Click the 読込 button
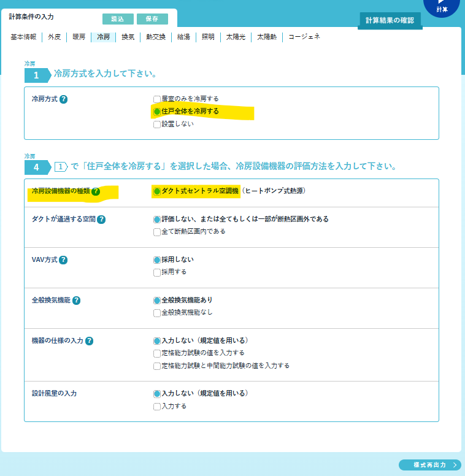The height and width of the screenshot is (476, 465). click(117, 19)
